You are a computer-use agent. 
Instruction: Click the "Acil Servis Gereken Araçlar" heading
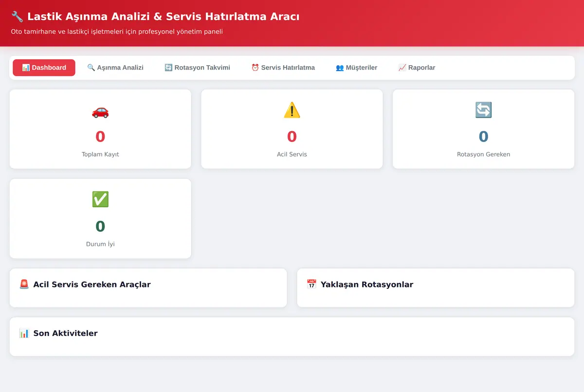pyautogui.click(x=92, y=285)
